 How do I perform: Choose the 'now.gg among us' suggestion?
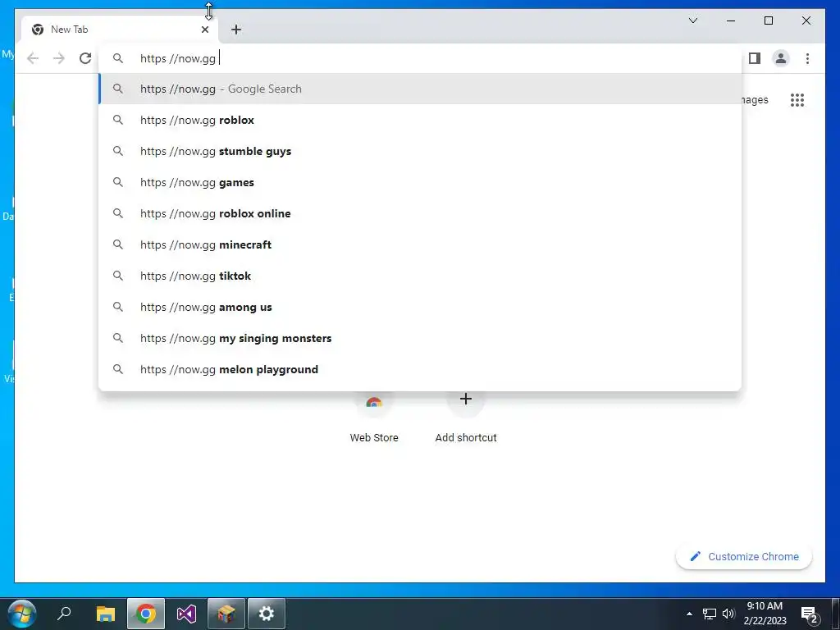coord(421,307)
